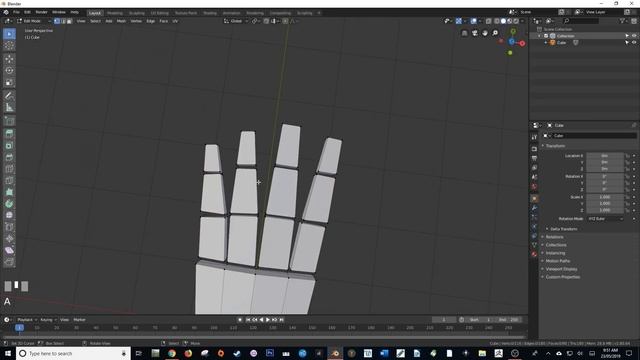Activate the Inset Faces tool
The height and width of the screenshot is (360, 640).
click(9, 145)
